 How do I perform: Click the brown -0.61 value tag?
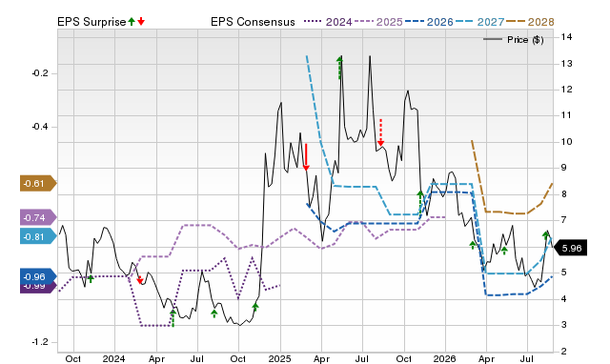tap(38, 184)
